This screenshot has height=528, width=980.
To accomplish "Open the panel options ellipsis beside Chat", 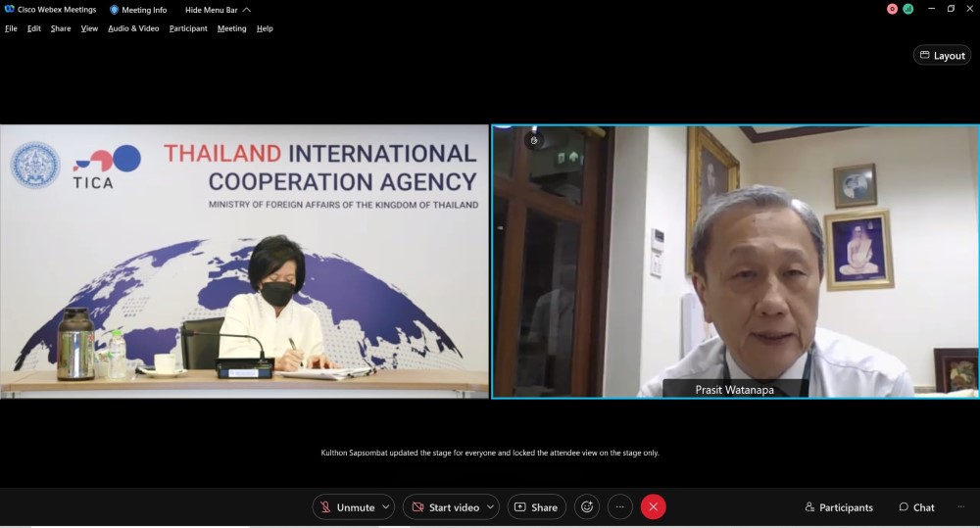I will [x=960, y=506].
